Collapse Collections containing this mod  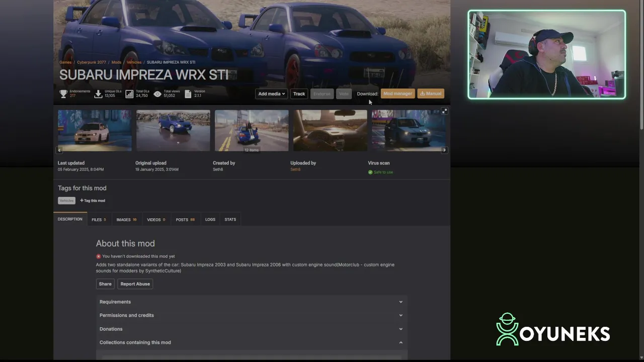coord(252,342)
